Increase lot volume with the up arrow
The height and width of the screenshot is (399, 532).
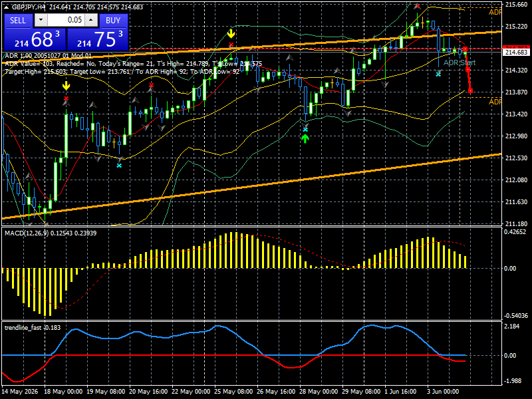(x=91, y=20)
